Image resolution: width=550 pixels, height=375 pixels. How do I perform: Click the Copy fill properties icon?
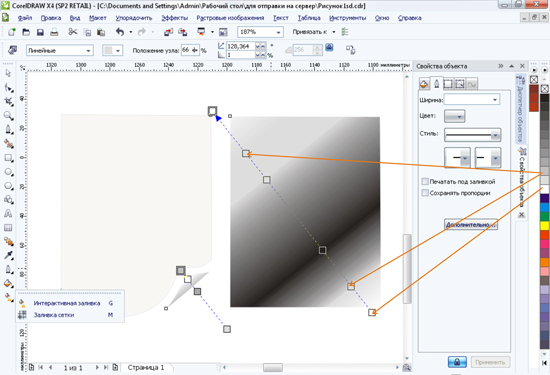(x=350, y=49)
